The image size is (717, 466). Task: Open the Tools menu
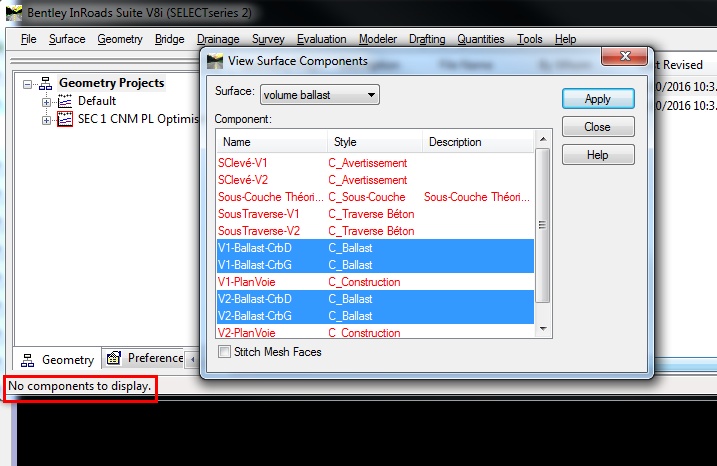tap(530, 39)
